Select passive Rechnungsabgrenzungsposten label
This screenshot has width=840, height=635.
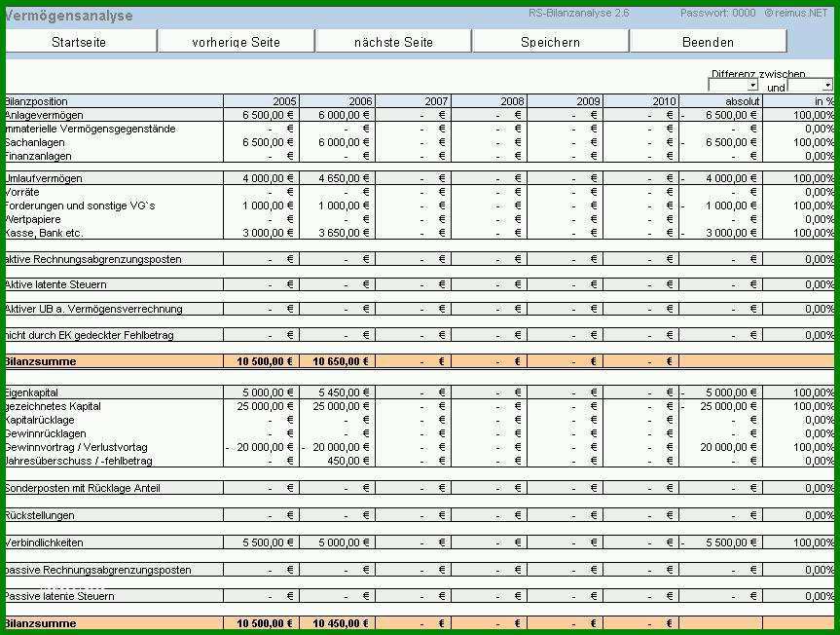[98, 570]
